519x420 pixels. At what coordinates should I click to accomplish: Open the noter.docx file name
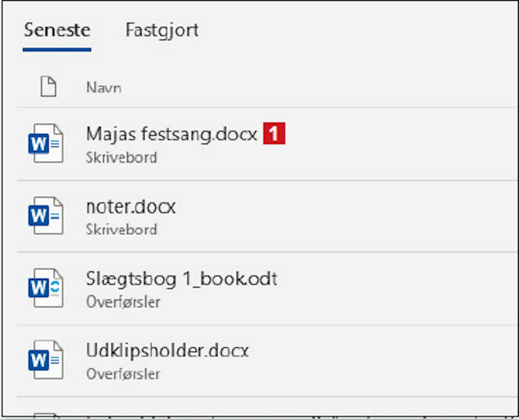click(x=131, y=207)
